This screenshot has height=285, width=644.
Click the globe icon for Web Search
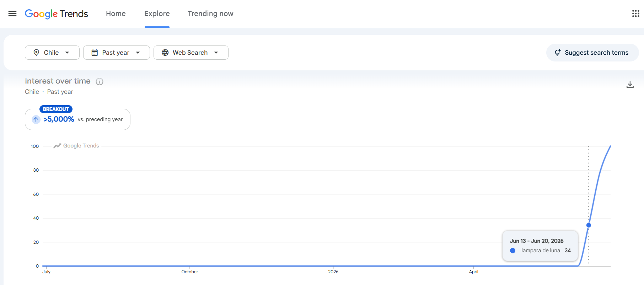coord(165,53)
